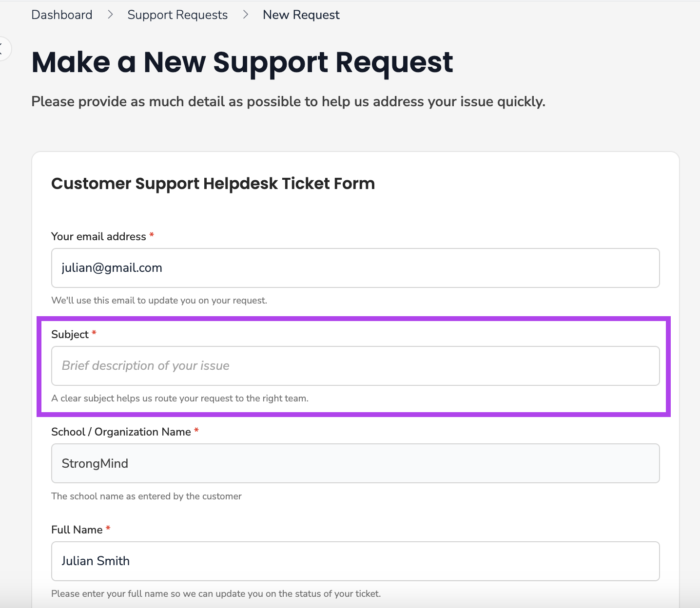Click the "Full Name" field label

(77, 530)
